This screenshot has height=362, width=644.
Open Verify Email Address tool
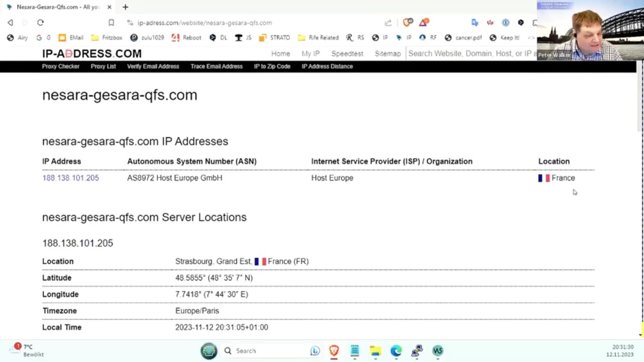pyautogui.click(x=153, y=66)
